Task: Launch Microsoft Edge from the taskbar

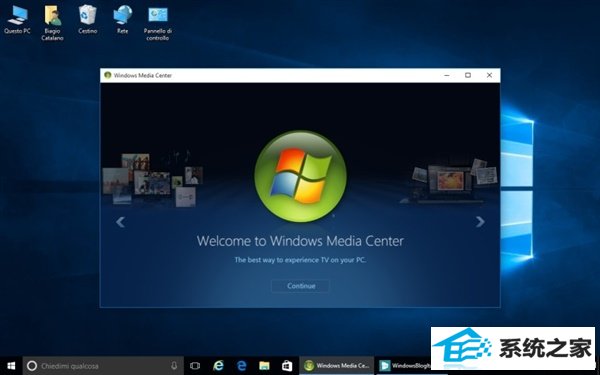Action: point(241,366)
